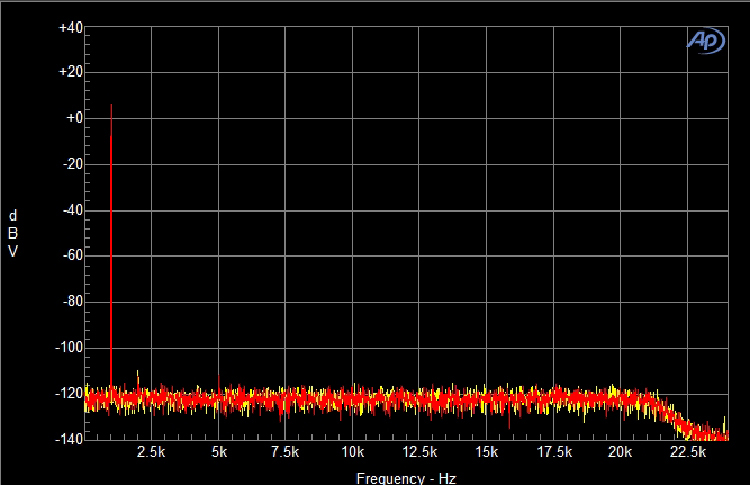Click the -60 tick label on Y axis

pos(70,256)
